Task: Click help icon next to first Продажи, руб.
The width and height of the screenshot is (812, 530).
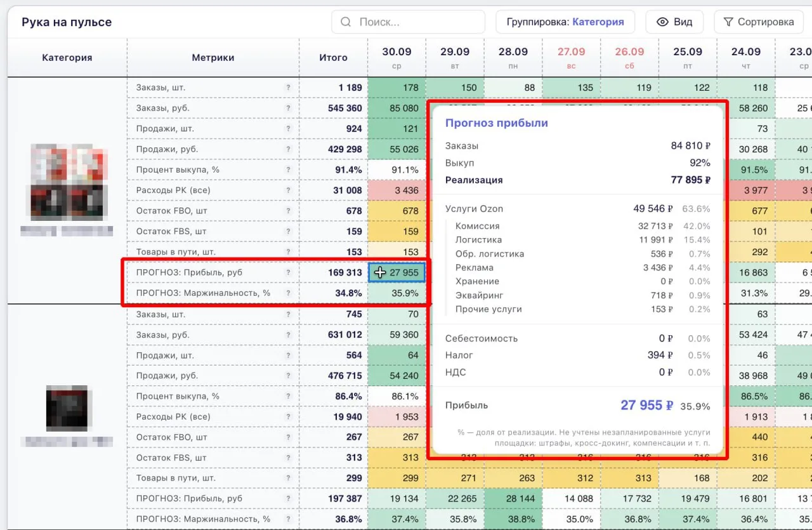Action: pos(288,149)
